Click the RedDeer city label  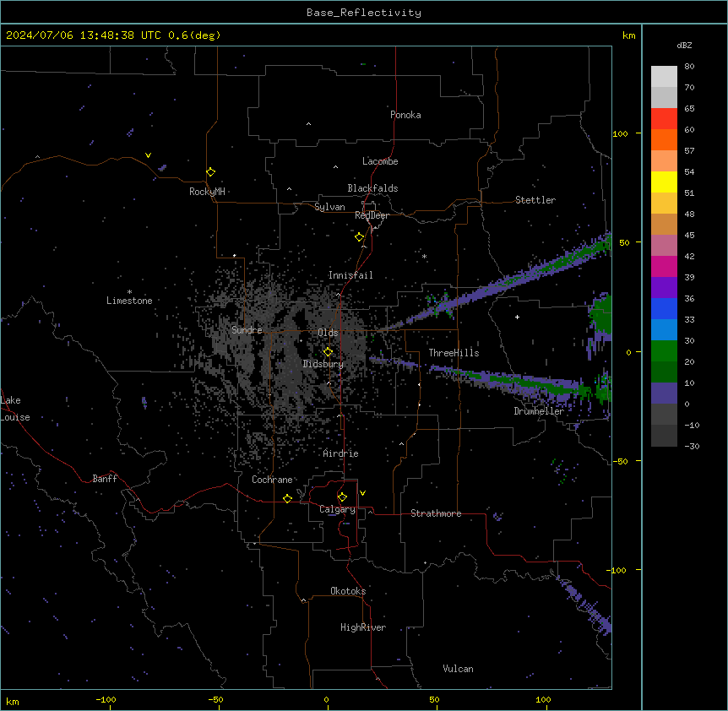372,215
